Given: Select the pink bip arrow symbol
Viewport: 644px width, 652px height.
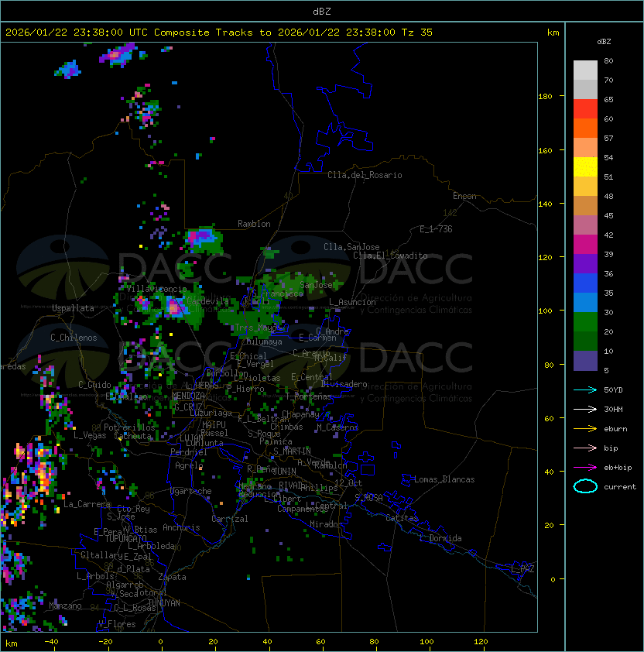Looking at the screenshot, I should tap(585, 448).
